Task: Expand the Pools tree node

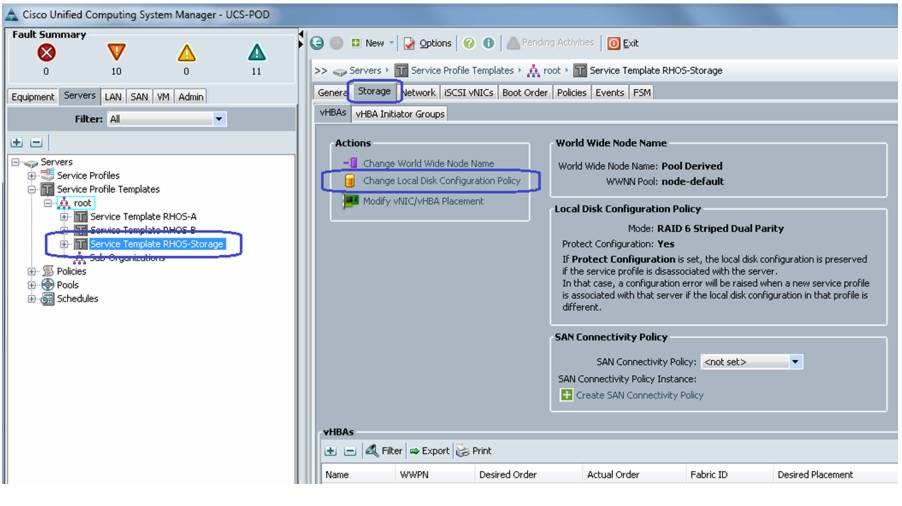Action: (32, 285)
